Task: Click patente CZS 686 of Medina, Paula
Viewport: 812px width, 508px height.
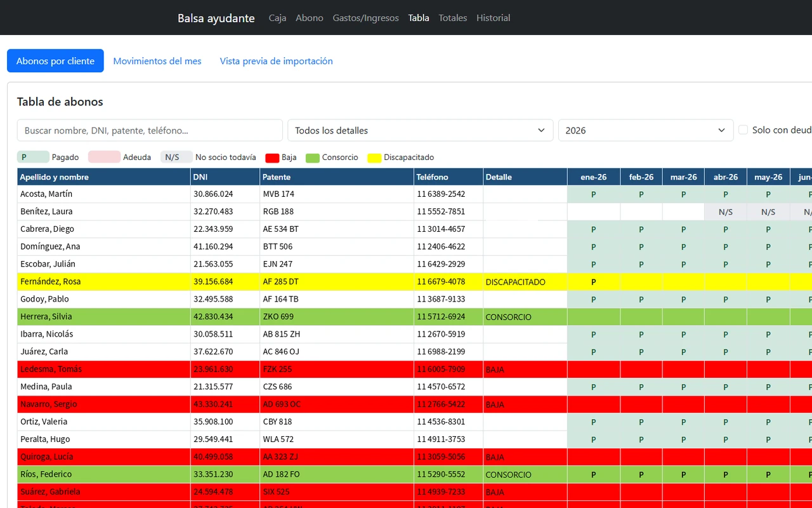Action: click(337, 387)
